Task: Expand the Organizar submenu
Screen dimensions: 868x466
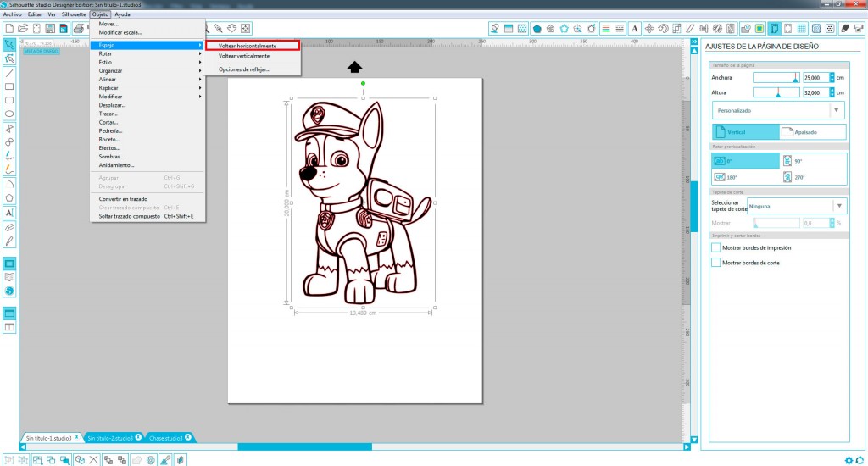Action: pos(147,71)
